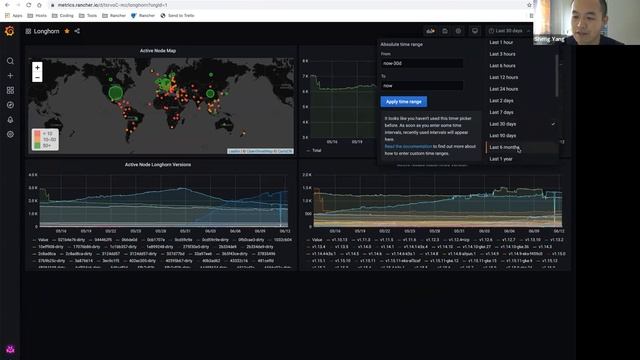Click the browser back arrow

click(x=7, y=5)
